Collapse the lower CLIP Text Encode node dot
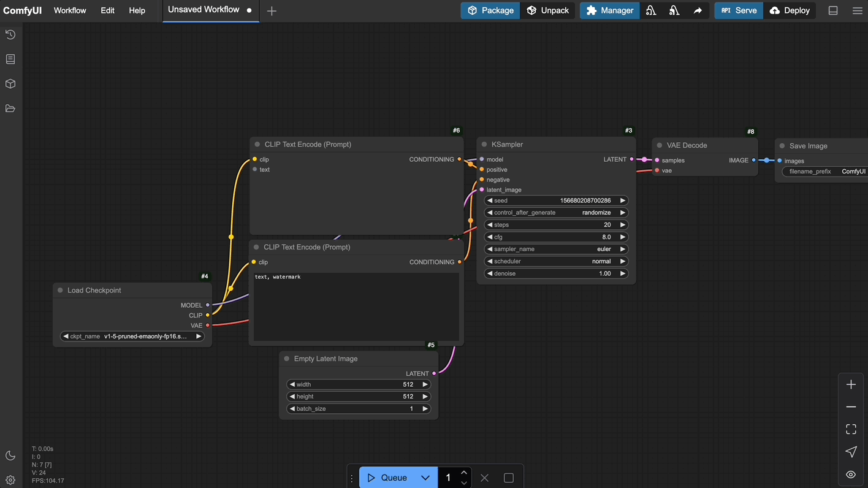Screen dimensions: 868x488 pos(256,247)
